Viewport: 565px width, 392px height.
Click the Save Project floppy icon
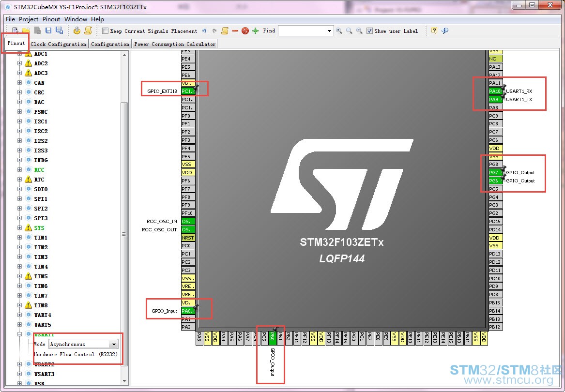pos(48,30)
